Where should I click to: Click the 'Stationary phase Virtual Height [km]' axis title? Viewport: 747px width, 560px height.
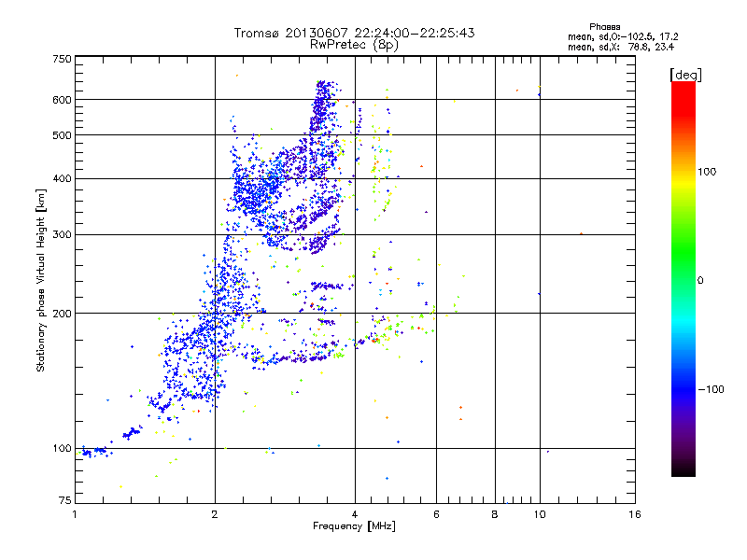(x=41, y=281)
